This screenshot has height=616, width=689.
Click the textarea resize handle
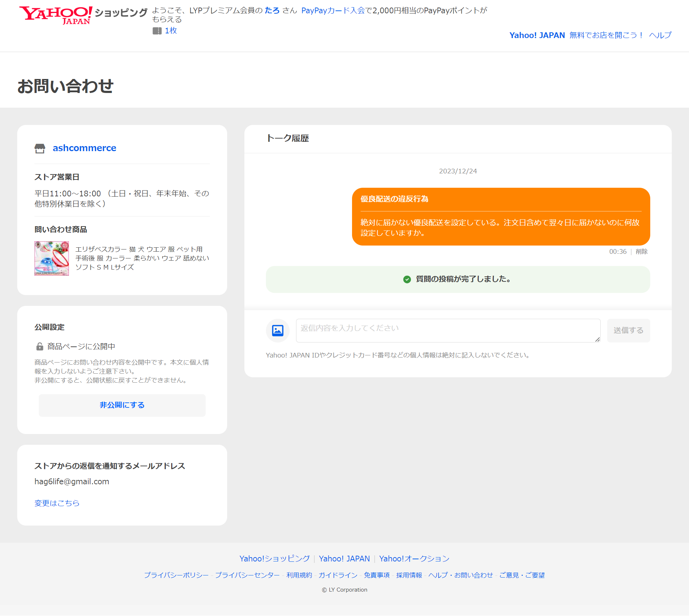tap(597, 339)
